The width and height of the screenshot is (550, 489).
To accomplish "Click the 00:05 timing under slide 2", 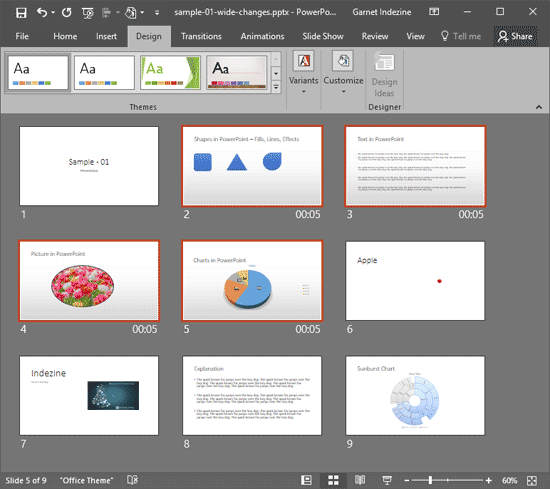I will (x=308, y=214).
